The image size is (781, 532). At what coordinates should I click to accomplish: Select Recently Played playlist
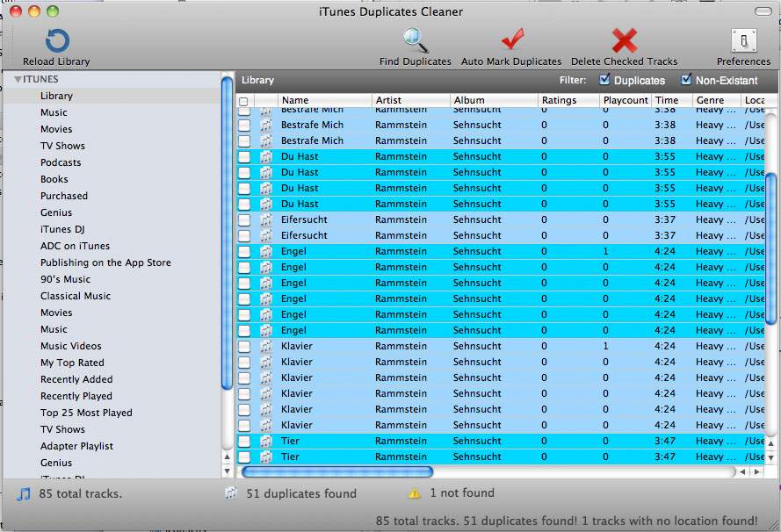tap(76, 396)
